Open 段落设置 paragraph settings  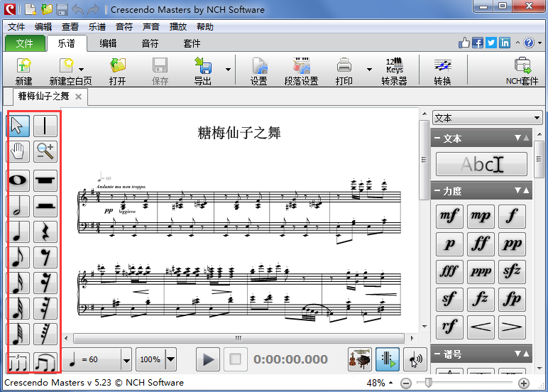pyautogui.click(x=301, y=71)
